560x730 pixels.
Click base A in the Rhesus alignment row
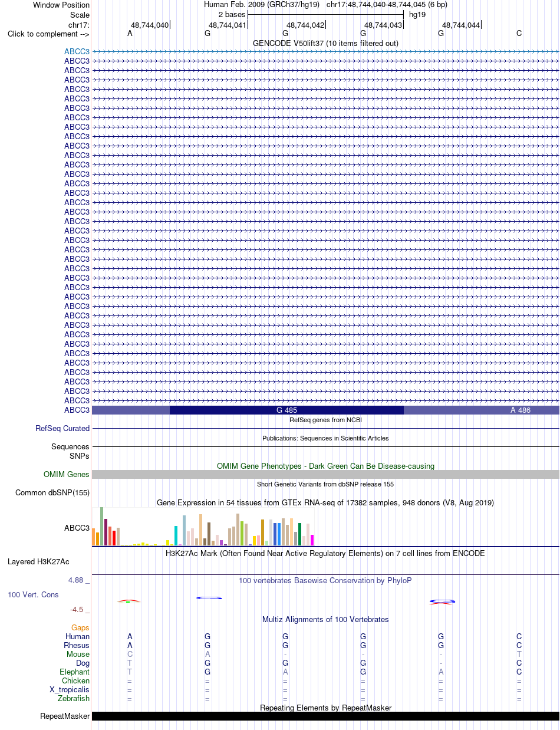pos(130,646)
